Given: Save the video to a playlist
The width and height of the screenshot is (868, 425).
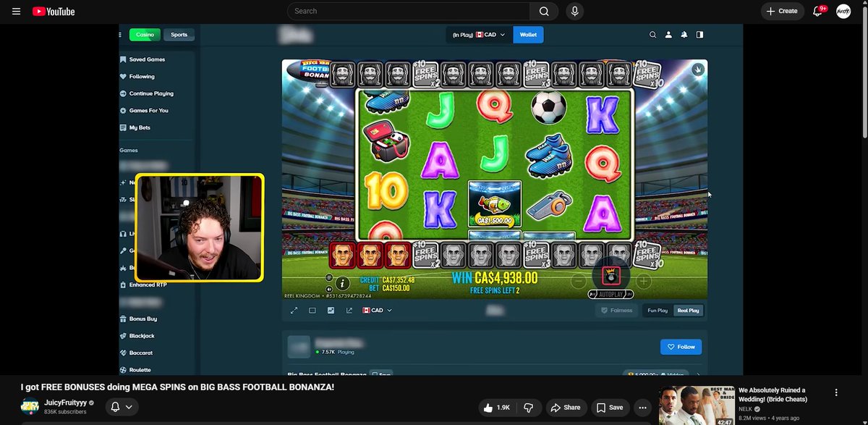Looking at the screenshot, I should 610,408.
